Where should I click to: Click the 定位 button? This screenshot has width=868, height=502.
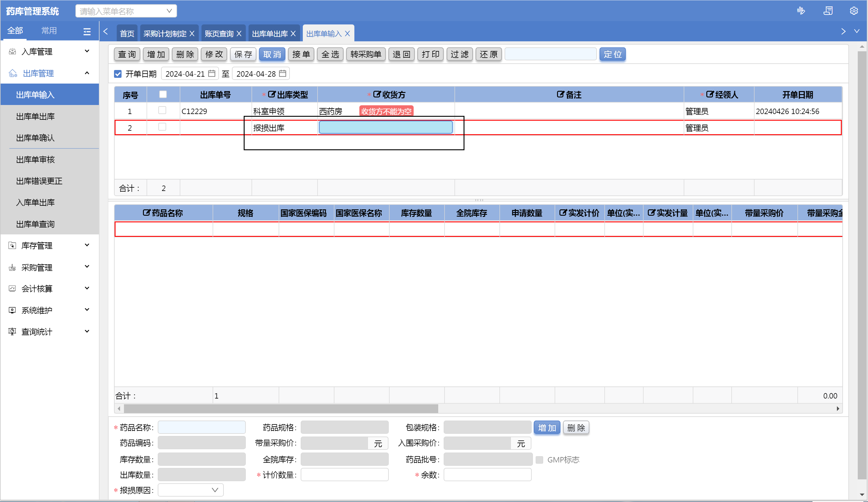(613, 54)
